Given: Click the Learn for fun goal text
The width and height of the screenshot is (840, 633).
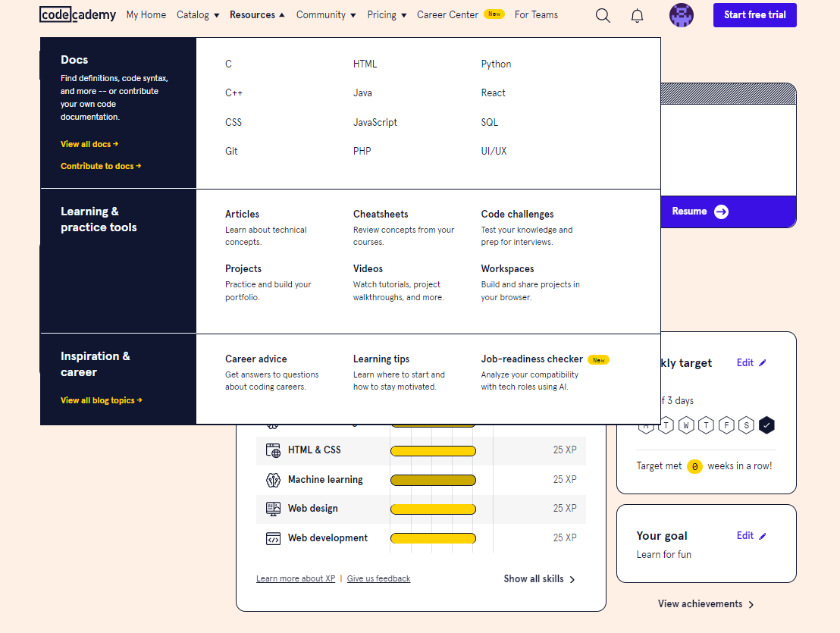Looking at the screenshot, I should (664, 554).
